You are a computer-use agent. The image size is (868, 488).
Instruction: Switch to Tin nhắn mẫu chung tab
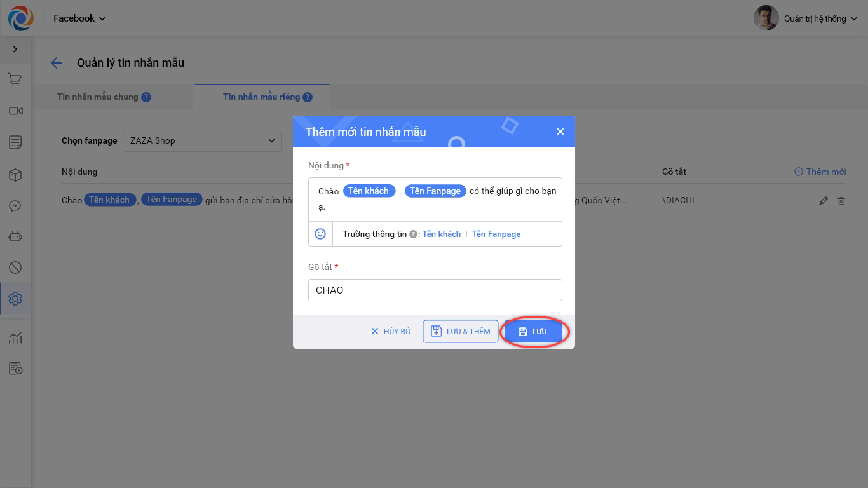click(x=97, y=97)
